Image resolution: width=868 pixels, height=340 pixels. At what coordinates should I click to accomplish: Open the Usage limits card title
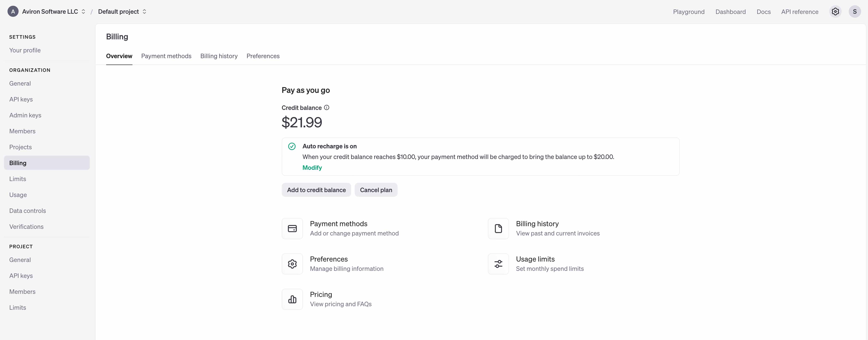click(x=535, y=259)
